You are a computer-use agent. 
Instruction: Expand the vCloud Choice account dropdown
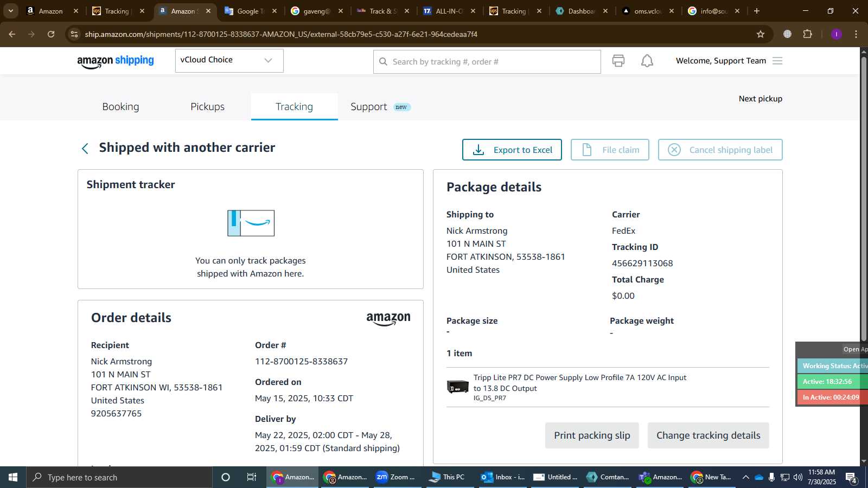(x=229, y=60)
